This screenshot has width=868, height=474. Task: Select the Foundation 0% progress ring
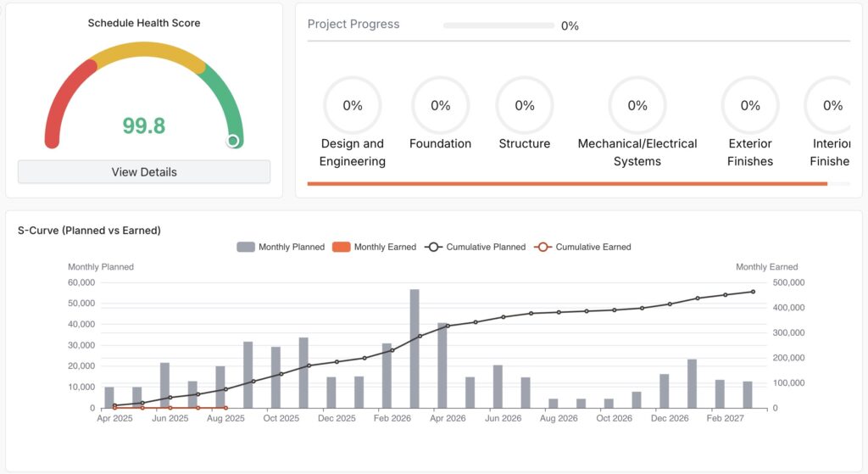pos(440,106)
